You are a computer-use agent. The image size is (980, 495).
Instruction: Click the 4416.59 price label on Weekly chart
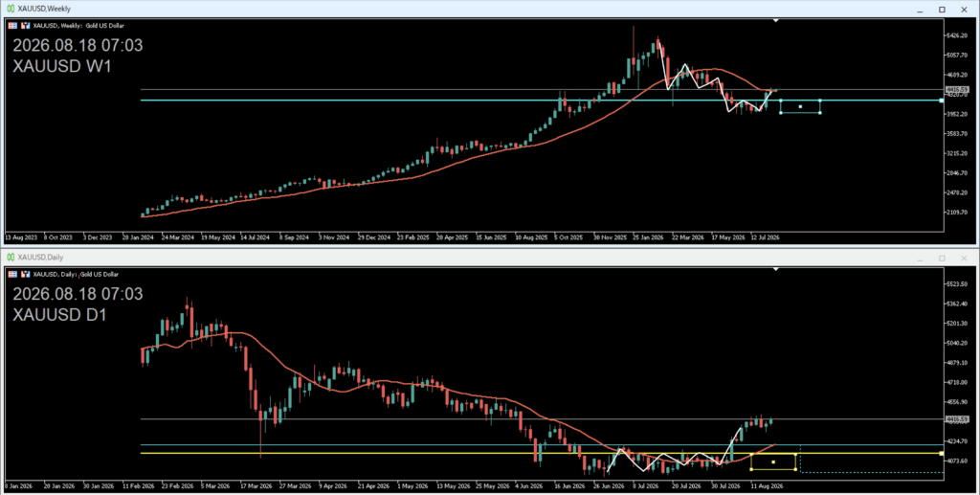(957, 90)
